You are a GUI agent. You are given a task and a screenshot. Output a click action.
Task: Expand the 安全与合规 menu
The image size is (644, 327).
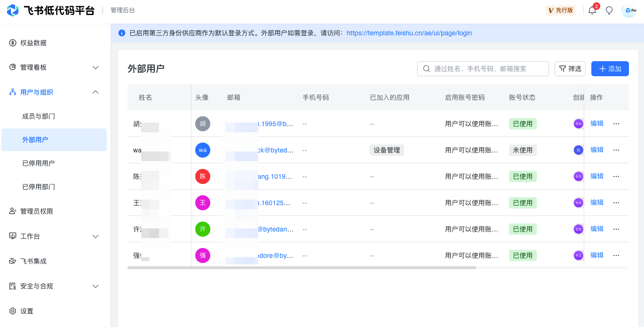pyautogui.click(x=95, y=286)
